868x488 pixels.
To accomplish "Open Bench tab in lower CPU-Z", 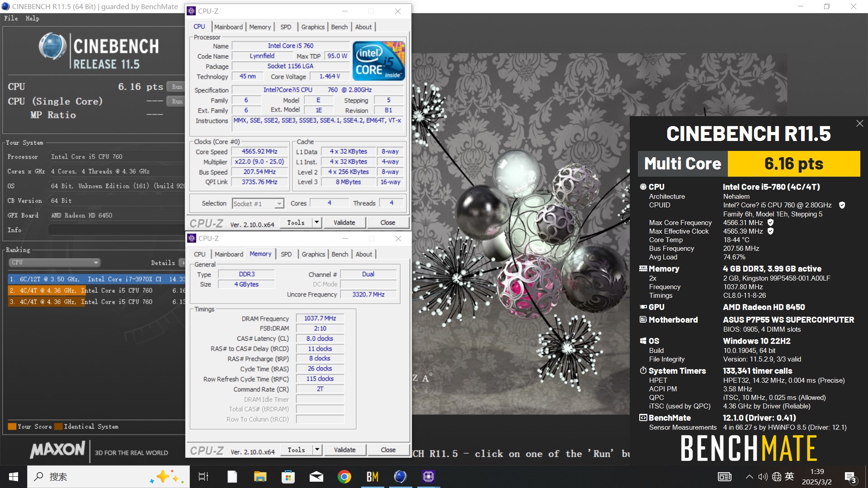I will click(x=340, y=254).
